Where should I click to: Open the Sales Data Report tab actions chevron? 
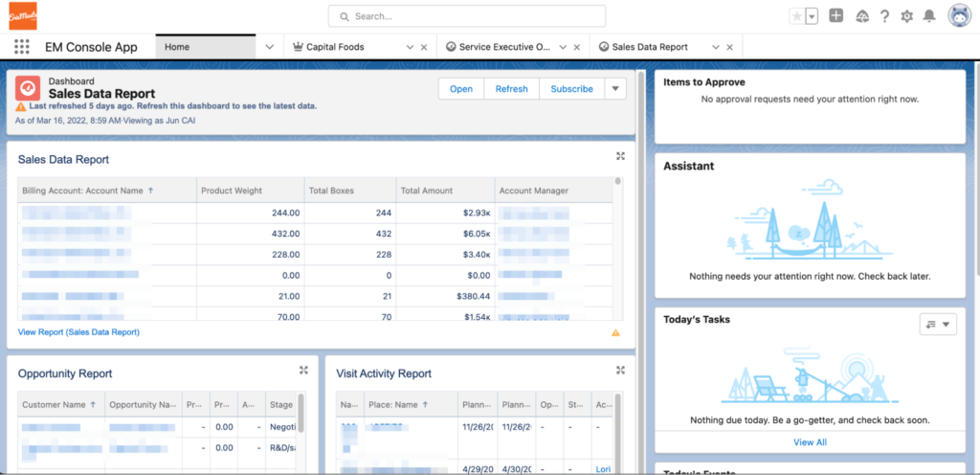click(x=716, y=48)
